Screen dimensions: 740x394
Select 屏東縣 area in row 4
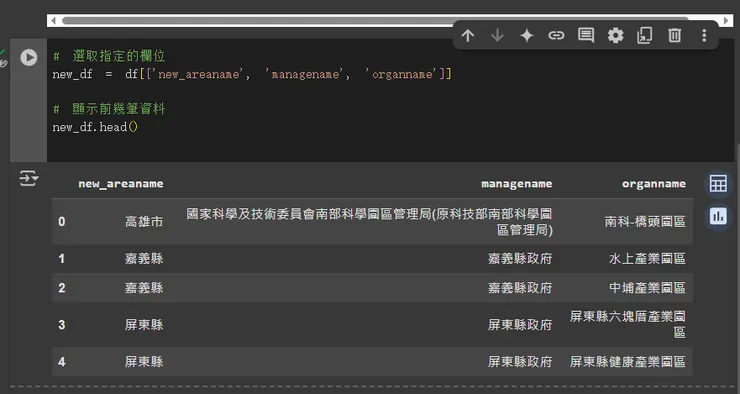144,362
